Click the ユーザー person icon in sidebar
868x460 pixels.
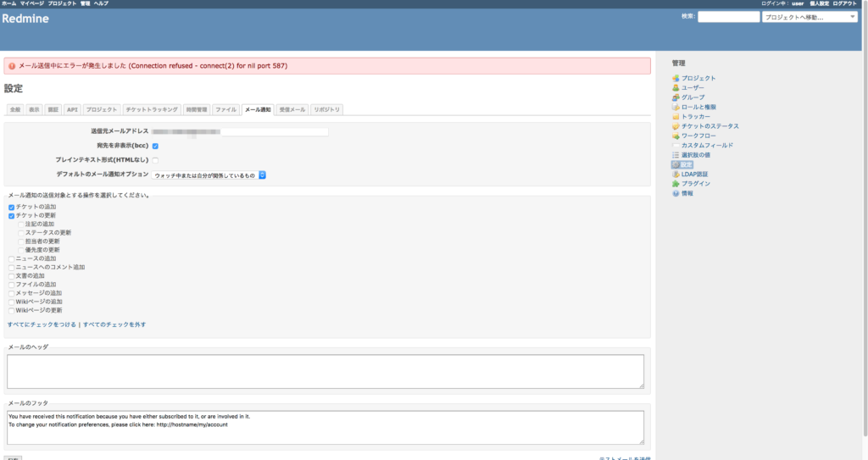point(676,88)
